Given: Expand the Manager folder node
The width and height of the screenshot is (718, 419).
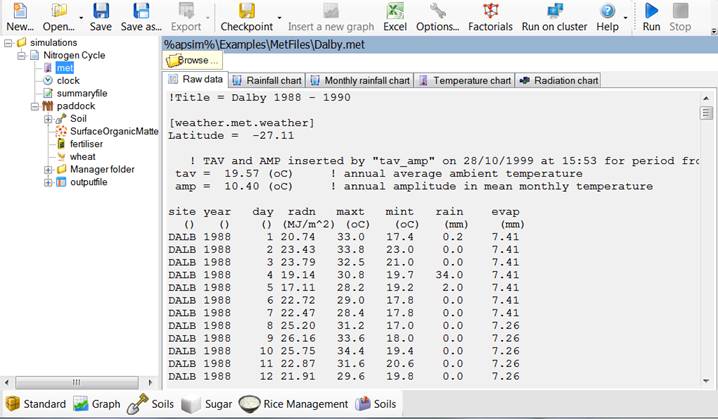Looking at the screenshot, I should 48,169.
